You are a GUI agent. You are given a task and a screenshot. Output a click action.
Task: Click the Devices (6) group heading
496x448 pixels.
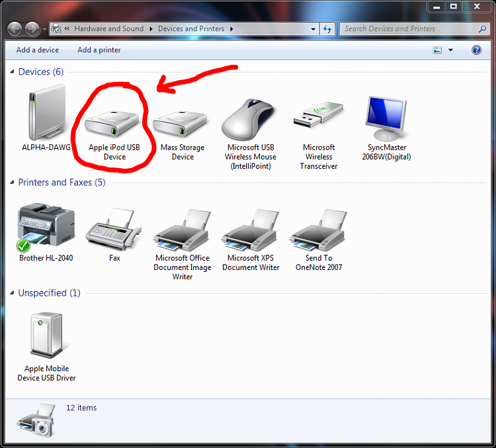pos(41,72)
